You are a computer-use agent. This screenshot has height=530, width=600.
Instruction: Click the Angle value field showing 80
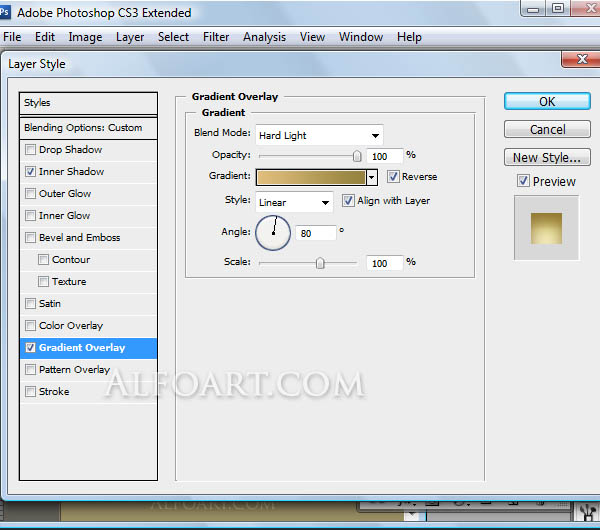[x=316, y=233]
